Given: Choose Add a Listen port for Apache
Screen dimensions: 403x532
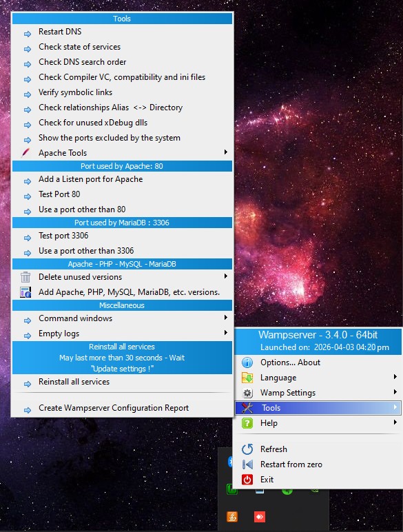Looking at the screenshot, I should coord(122,179).
